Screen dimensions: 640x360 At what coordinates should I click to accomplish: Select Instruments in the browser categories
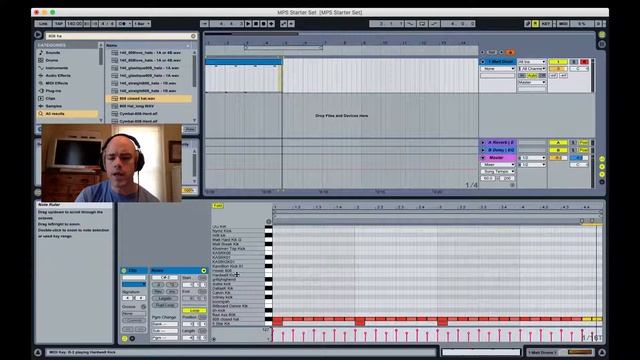pyautogui.click(x=57, y=68)
